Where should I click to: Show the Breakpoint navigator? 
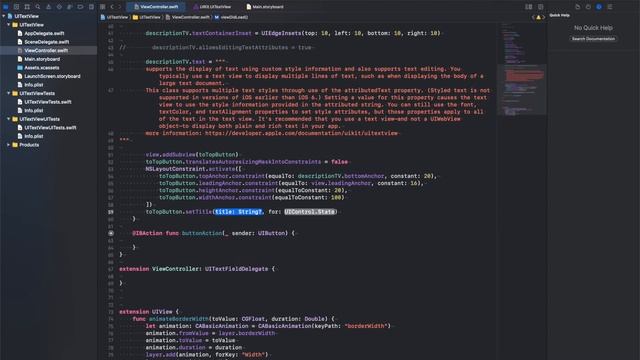80,7
